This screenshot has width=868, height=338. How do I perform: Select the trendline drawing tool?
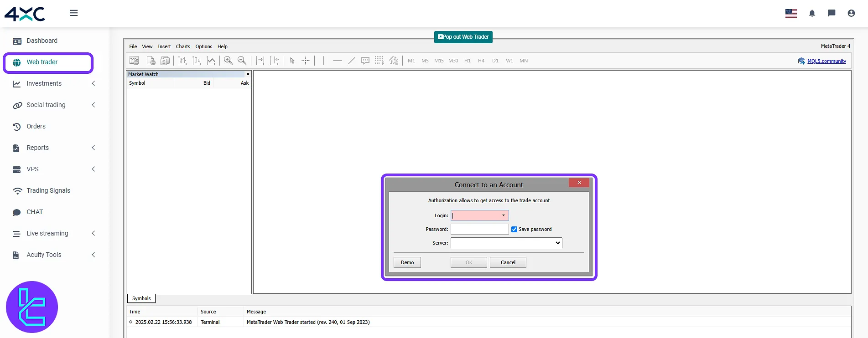pos(351,61)
